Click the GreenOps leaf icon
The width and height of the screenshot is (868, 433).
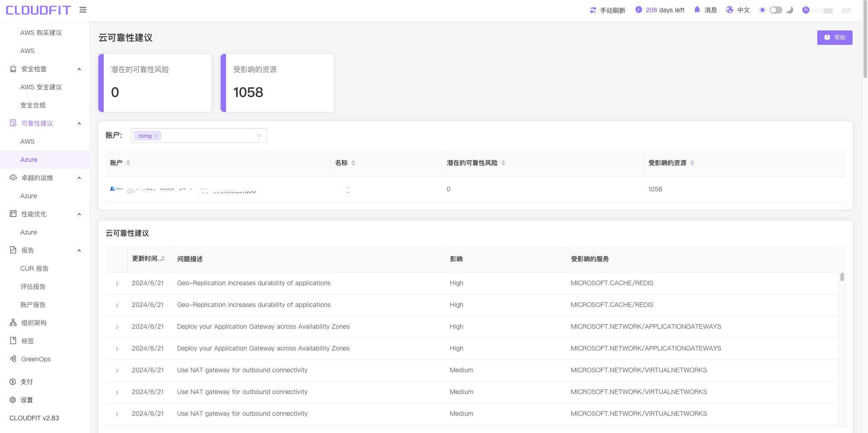pyautogui.click(x=13, y=359)
